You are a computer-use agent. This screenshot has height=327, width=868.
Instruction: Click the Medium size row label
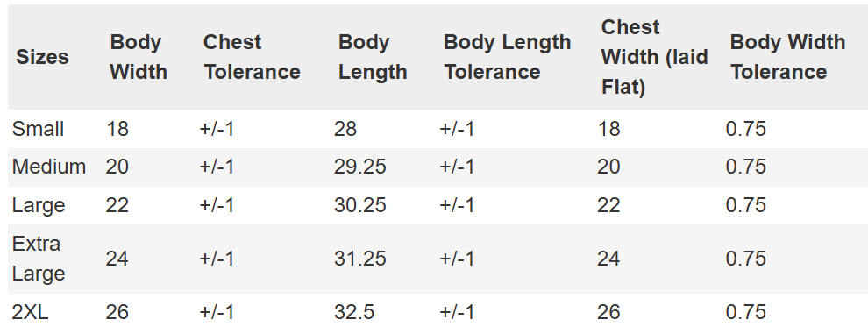click(x=49, y=167)
